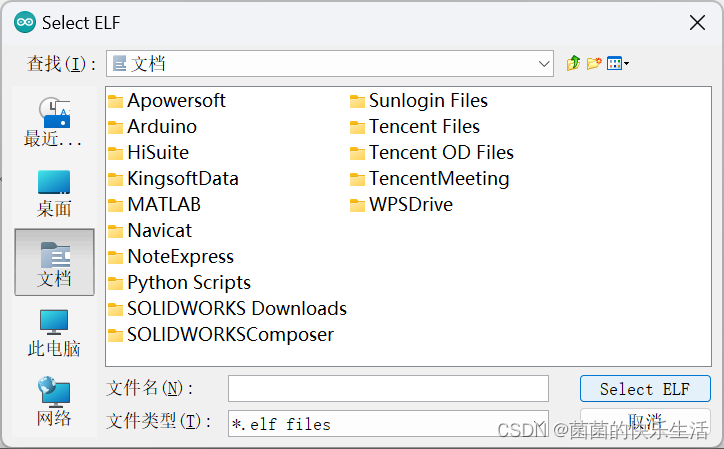Viewport: 724px width, 449px height.
Task: Click the Sunlogin Files folder icon
Action: point(357,101)
